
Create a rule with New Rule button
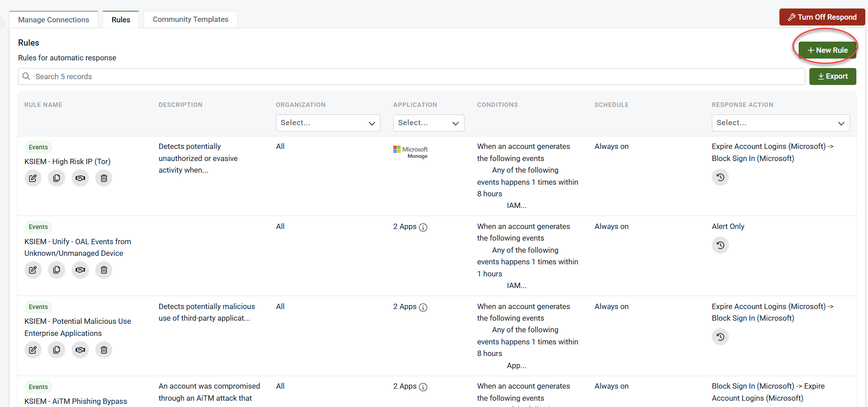(827, 50)
